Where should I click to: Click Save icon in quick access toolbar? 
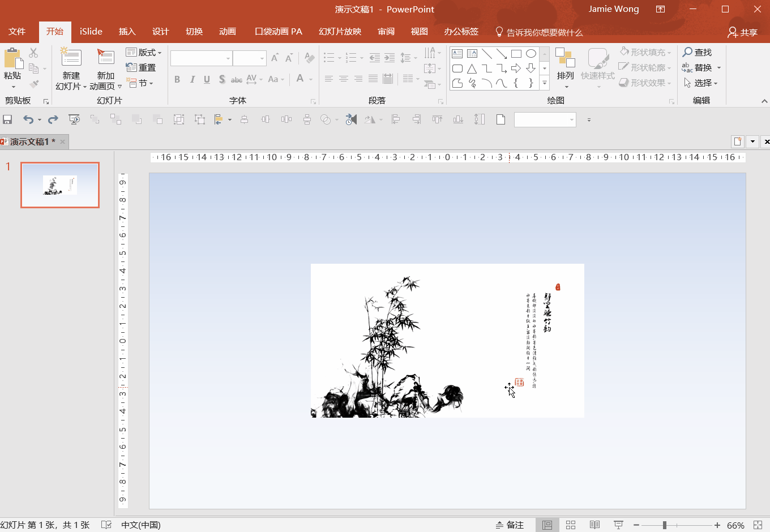coord(7,119)
